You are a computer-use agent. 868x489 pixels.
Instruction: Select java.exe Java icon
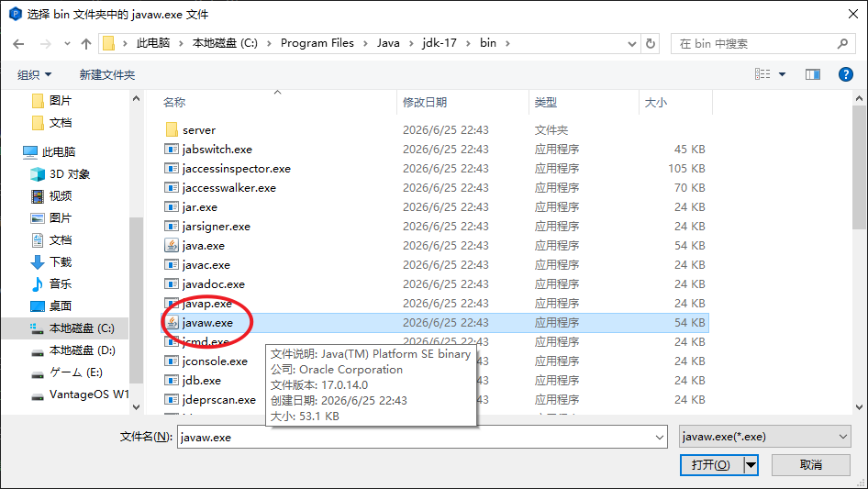(172, 246)
